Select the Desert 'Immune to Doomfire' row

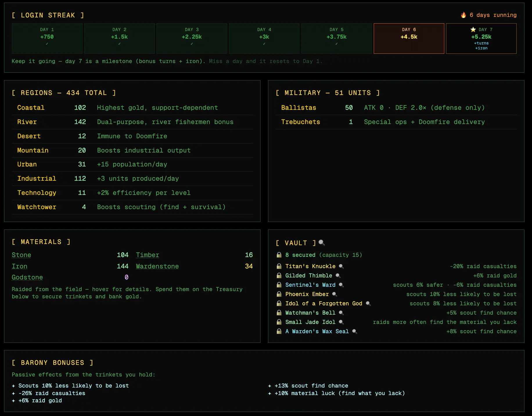point(132,136)
